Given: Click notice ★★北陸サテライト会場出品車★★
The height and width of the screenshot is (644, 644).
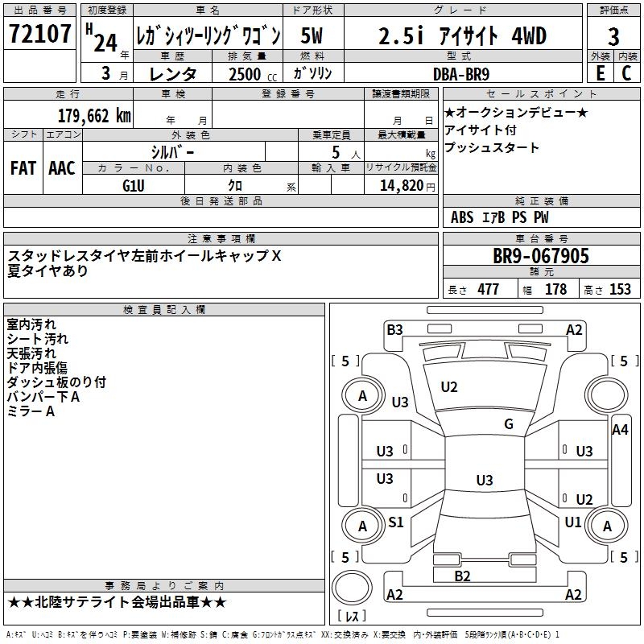Looking at the screenshot, I should point(117,602).
